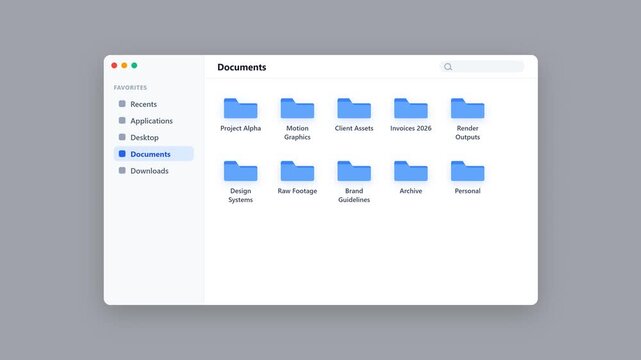
Task: Click the blue Documents sidebar icon
Action: (122, 154)
